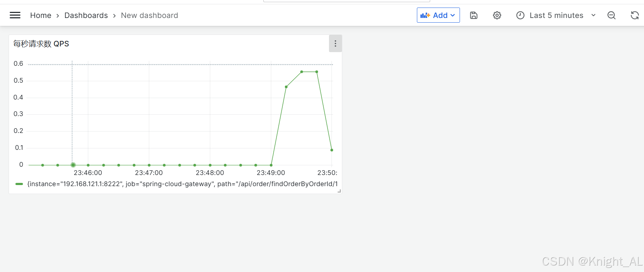Click the 23:46:00 x-axis label

[88, 173]
